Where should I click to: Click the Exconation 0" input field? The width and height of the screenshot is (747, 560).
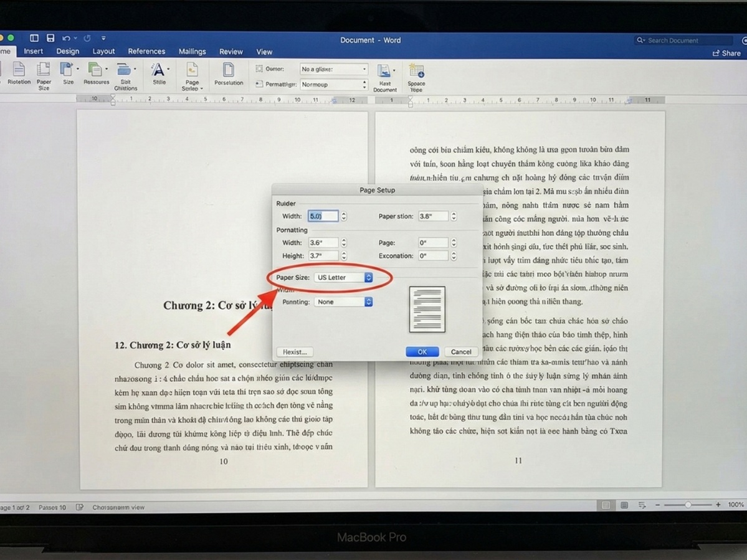[x=433, y=256]
